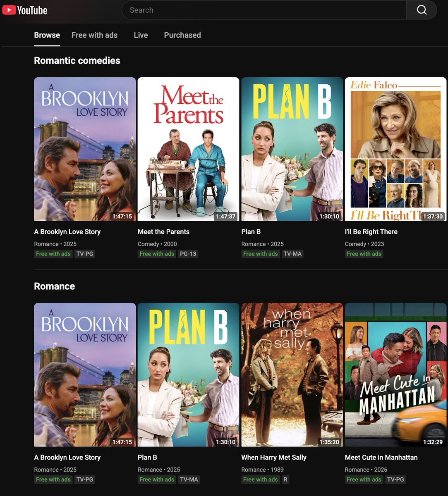
Task: Click Plan B title under Romantic comedies
Action: [x=251, y=231]
